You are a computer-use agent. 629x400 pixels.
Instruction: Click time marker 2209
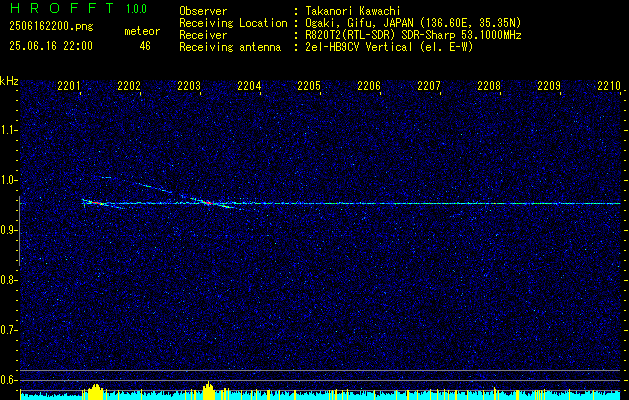tap(549, 86)
